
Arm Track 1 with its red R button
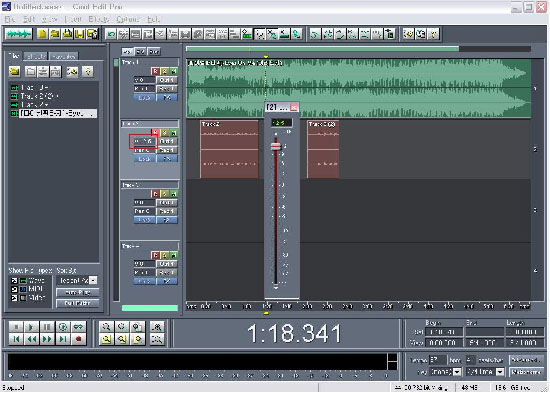click(x=155, y=71)
